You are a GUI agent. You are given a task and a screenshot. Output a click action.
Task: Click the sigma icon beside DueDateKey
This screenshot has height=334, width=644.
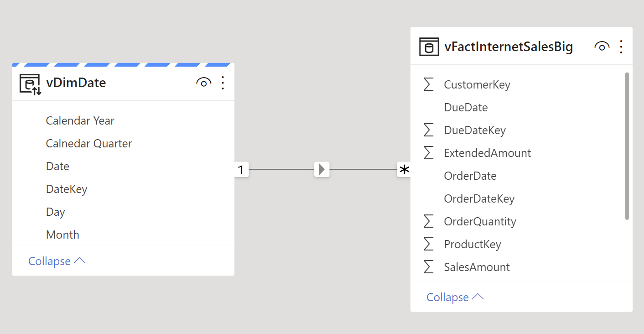(428, 130)
